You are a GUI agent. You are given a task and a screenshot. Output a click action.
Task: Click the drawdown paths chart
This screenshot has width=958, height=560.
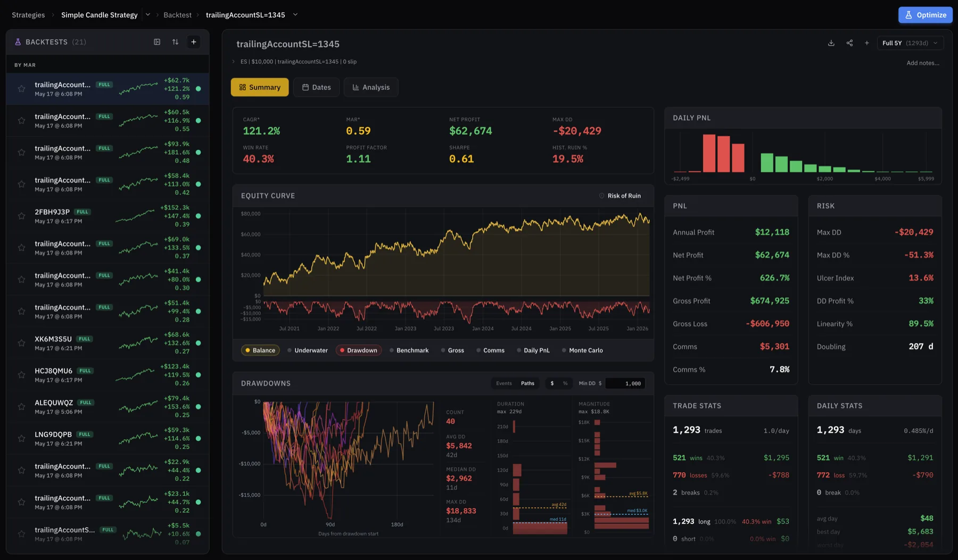click(349, 463)
